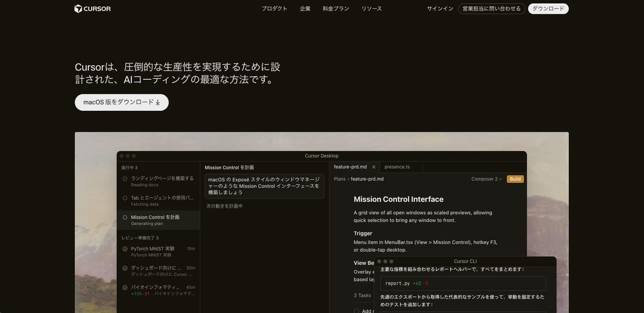Open ランディングページを構築する agent row
644x313 pixels.
coord(158,181)
